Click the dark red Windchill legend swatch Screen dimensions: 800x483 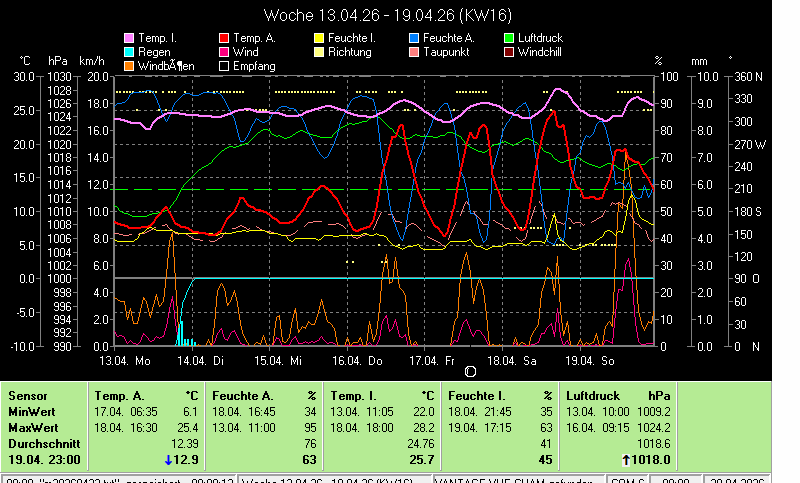(x=511, y=52)
